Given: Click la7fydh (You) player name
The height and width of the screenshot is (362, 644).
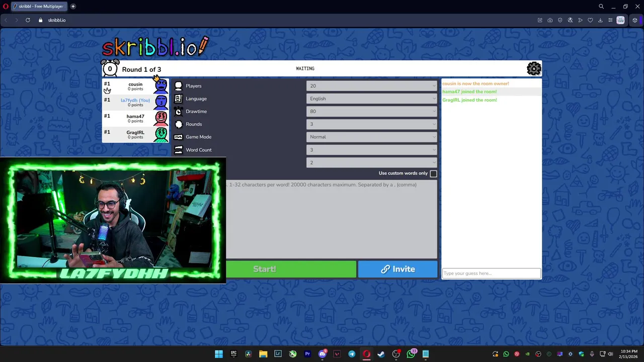Looking at the screenshot, I should coord(135,100).
